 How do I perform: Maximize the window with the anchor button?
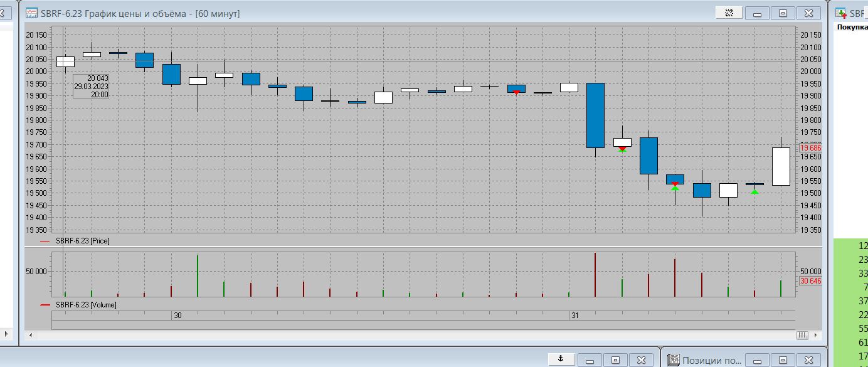615,360
